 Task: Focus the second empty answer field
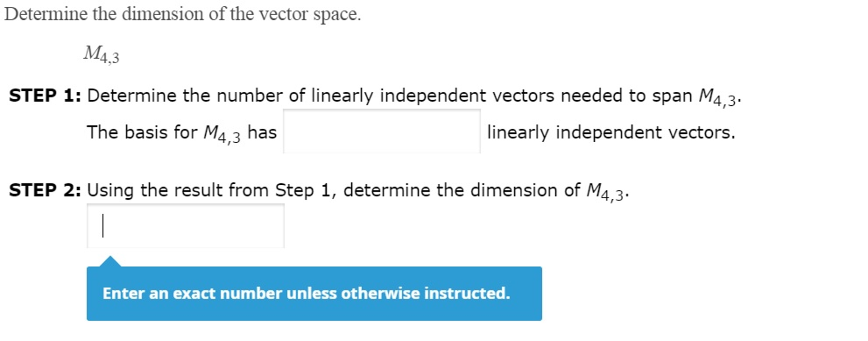coord(186,224)
